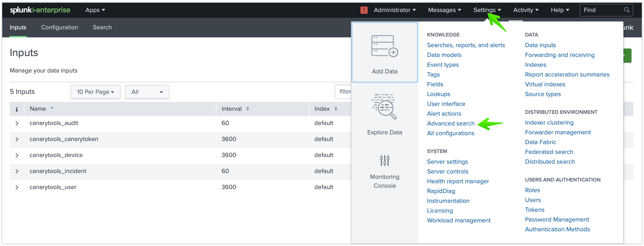Click the info column header icon
The image size is (644, 246).
(17, 109)
